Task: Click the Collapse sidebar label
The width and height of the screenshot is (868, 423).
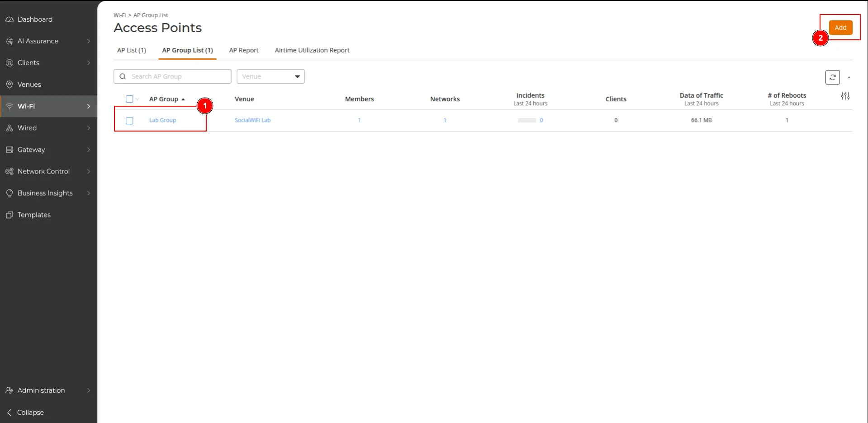Action: pos(30,412)
